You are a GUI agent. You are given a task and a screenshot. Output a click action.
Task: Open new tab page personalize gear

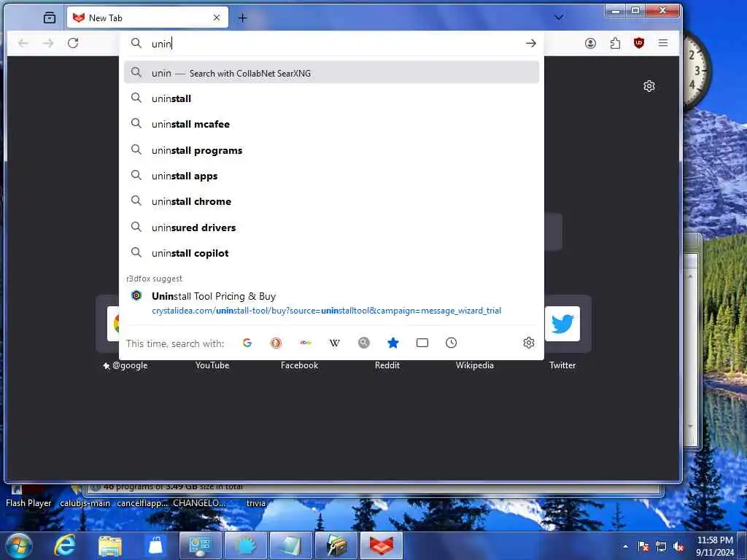(649, 86)
